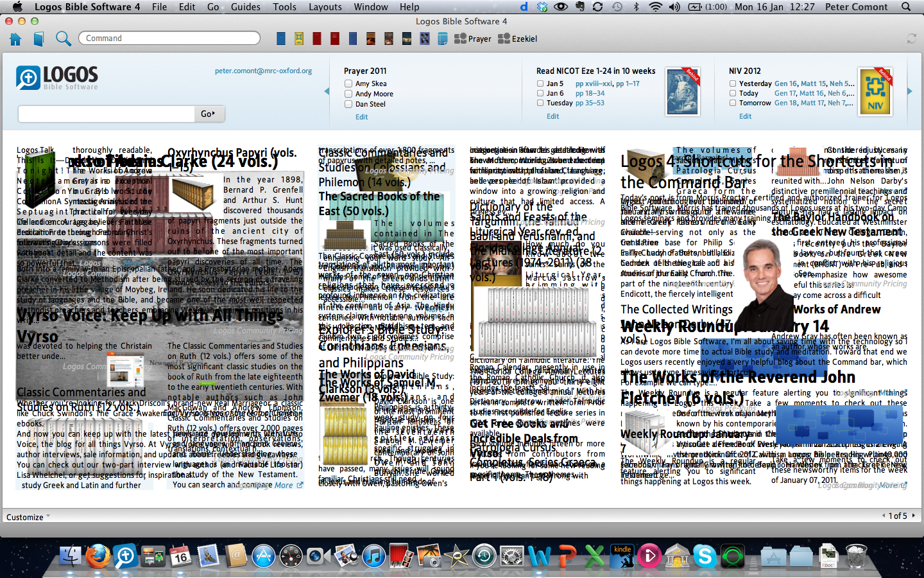Check the Dan Steel prayer item
924x578 pixels.
coord(348,104)
